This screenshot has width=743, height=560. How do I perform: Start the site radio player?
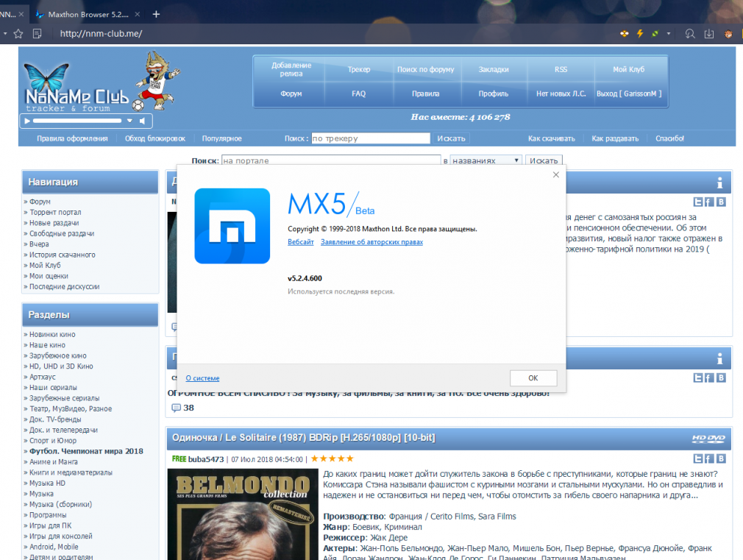click(27, 121)
